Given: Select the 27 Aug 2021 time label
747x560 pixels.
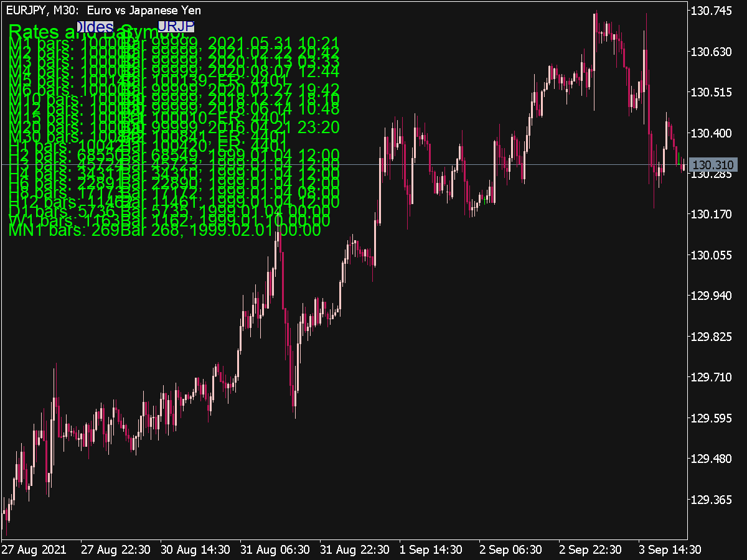Looking at the screenshot, I should 34,550.
